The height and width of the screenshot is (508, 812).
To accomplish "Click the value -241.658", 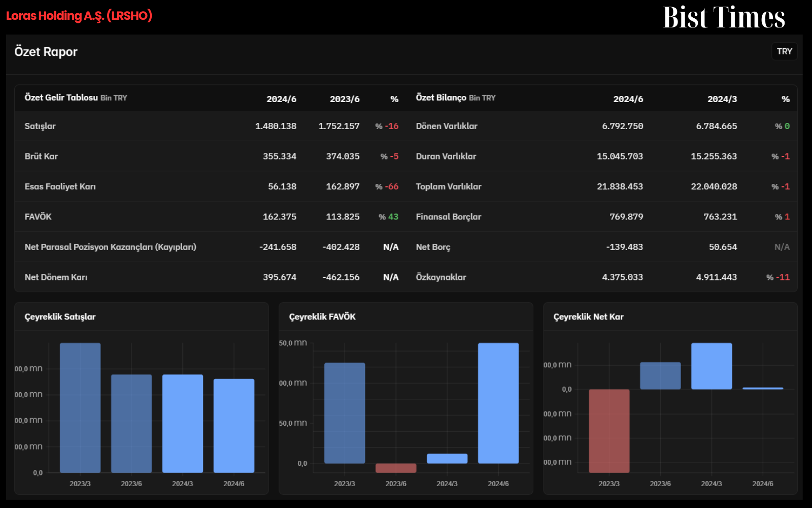I will 278,247.
